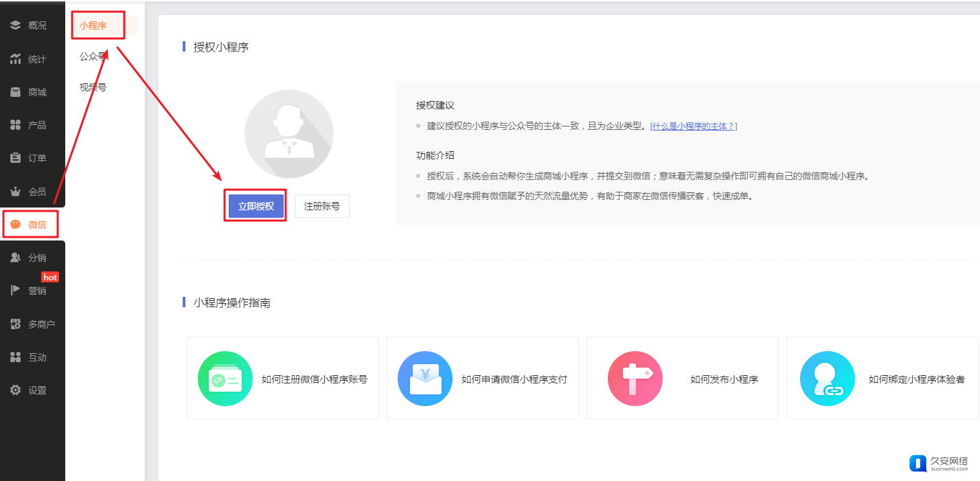Screen dimensions: 980x481
Task: Switch to the 小程序 submenu tab
Action: click(93, 25)
